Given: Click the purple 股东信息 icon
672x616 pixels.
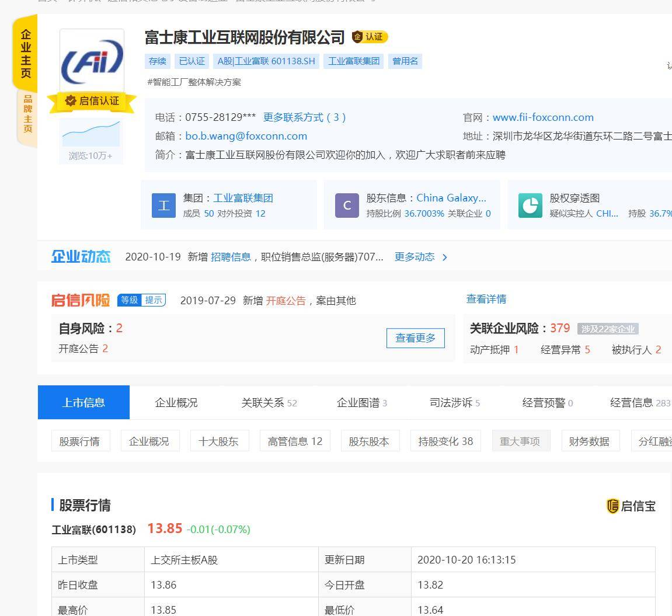Looking at the screenshot, I should pos(346,205).
